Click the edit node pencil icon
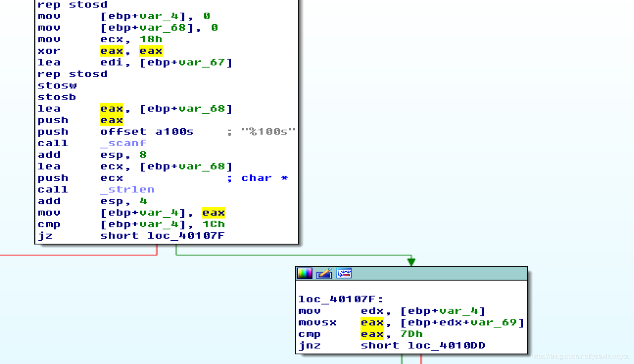The height and width of the screenshot is (364, 634). click(x=324, y=274)
